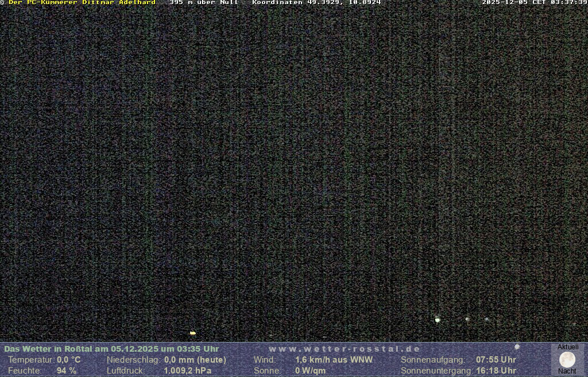The width and height of the screenshot is (588, 377).
Task: Click the Sonnenuntergang time 16:18 Uhr
Action: [496, 371]
